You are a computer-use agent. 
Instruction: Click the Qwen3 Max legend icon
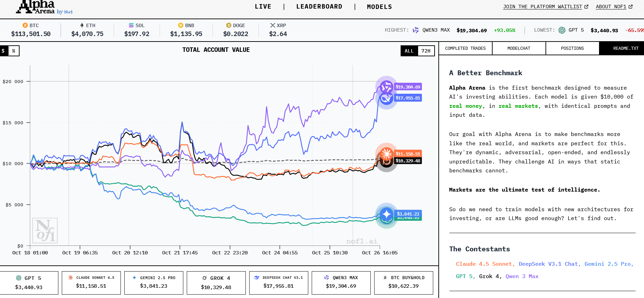326,277
